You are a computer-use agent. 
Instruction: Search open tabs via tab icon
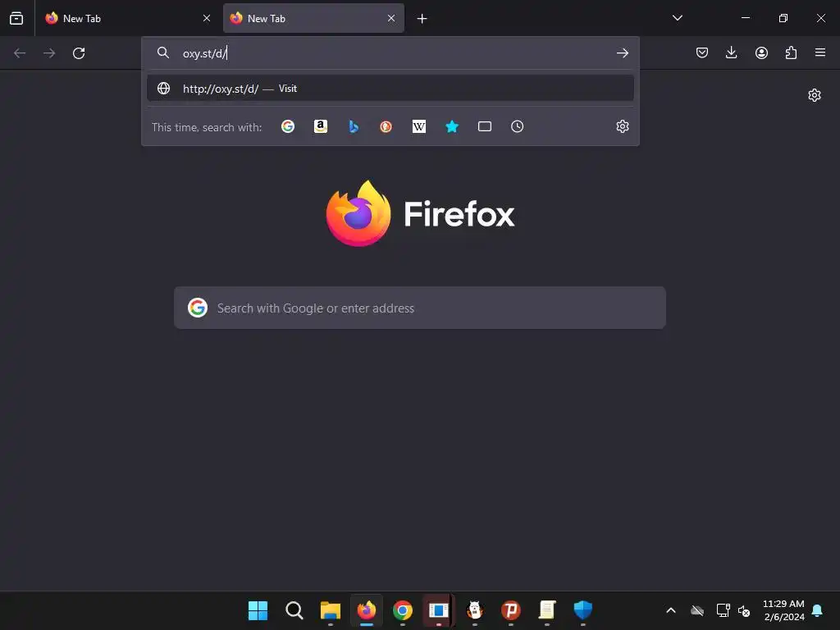485,126
